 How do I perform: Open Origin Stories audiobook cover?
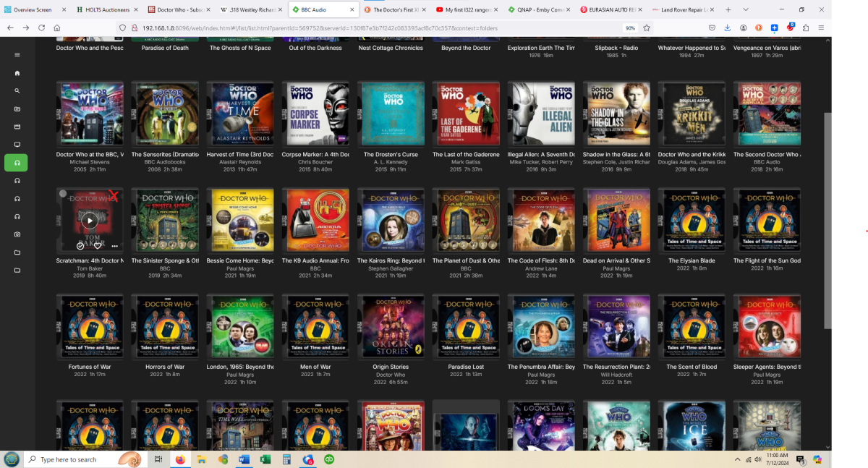[x=391, y=328]
